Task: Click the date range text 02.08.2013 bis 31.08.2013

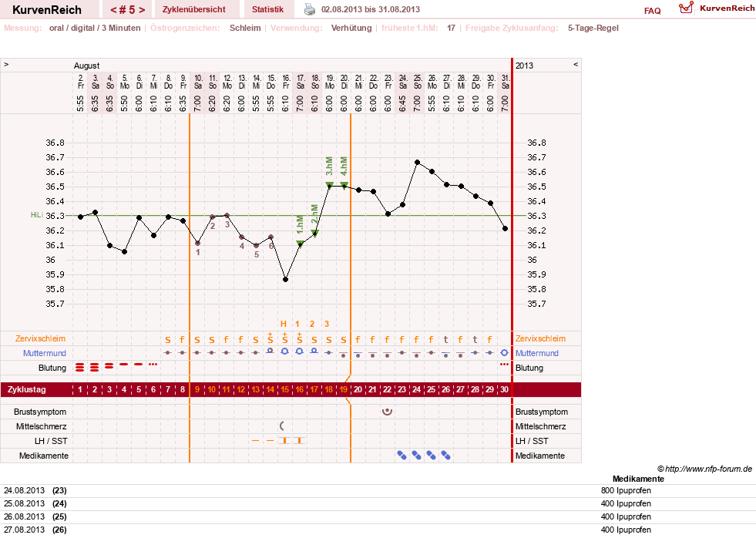Action: (x=370, y=9)
